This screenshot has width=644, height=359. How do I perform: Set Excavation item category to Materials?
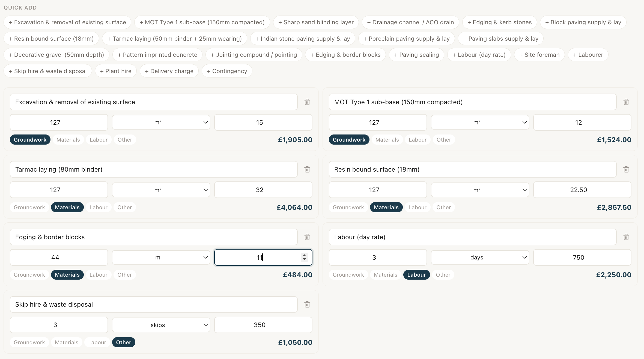(68, 140)
